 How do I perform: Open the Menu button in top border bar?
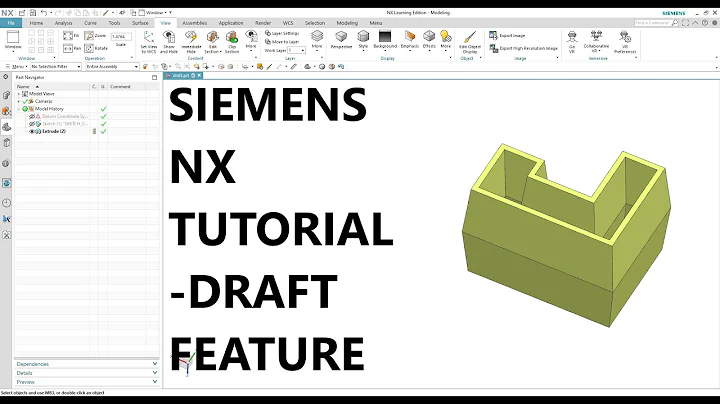point(18,67)
